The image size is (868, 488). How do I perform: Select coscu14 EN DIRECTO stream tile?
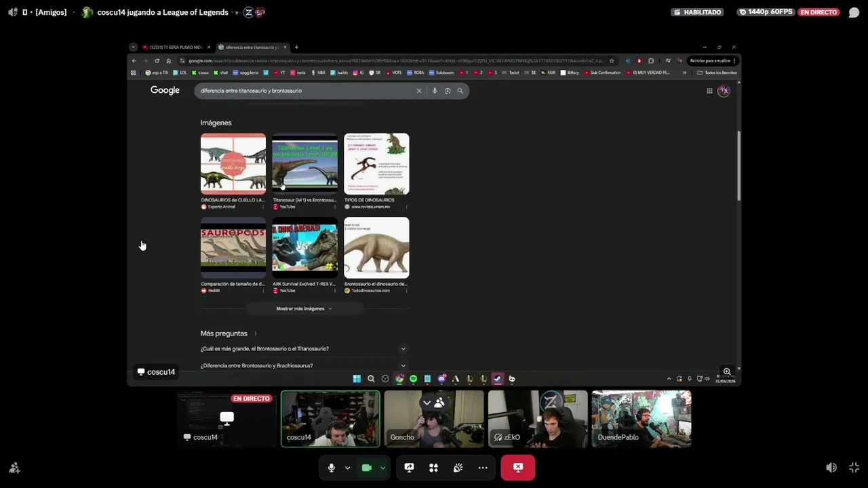tap(226, 419)
